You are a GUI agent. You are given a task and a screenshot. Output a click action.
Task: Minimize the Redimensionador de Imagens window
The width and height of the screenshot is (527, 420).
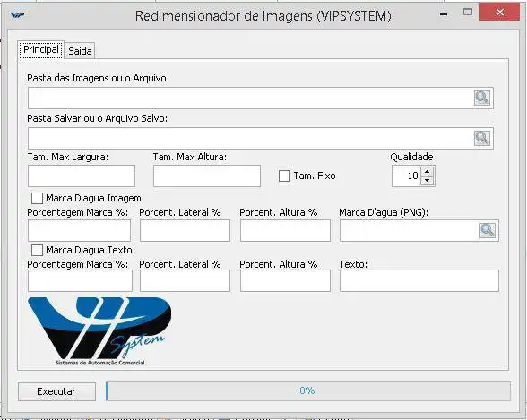coord(444,14)
